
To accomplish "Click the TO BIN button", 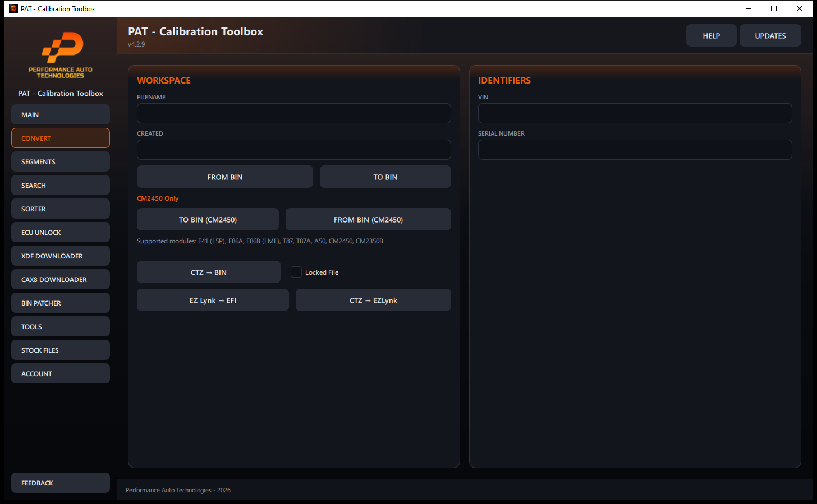I will pyautogui.click(x=385, y=177).
